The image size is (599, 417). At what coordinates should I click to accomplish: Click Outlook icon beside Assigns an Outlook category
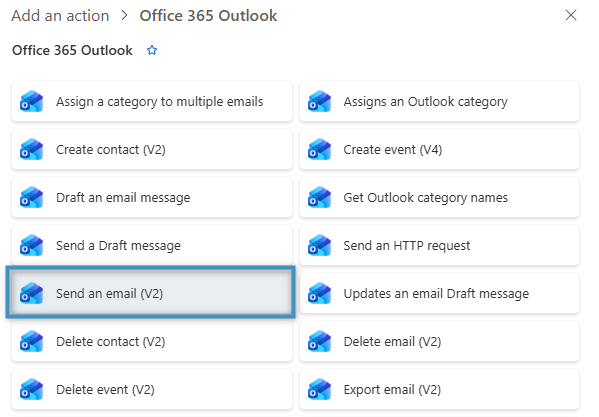319,102
